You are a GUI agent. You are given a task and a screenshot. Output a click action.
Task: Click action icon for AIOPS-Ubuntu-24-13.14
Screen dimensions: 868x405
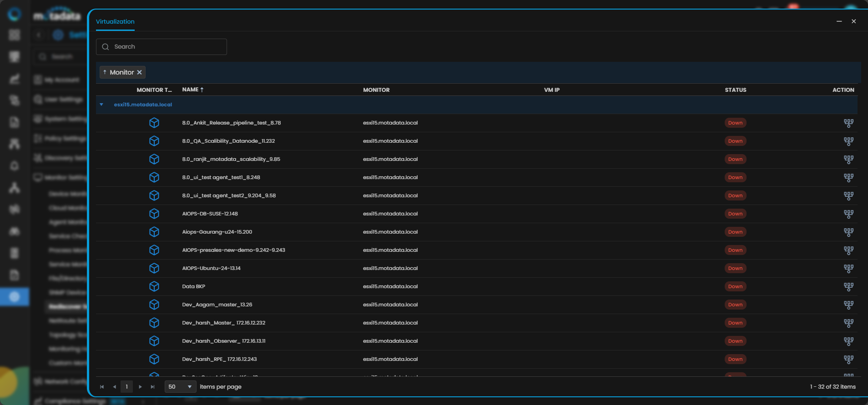pos(848,269)
